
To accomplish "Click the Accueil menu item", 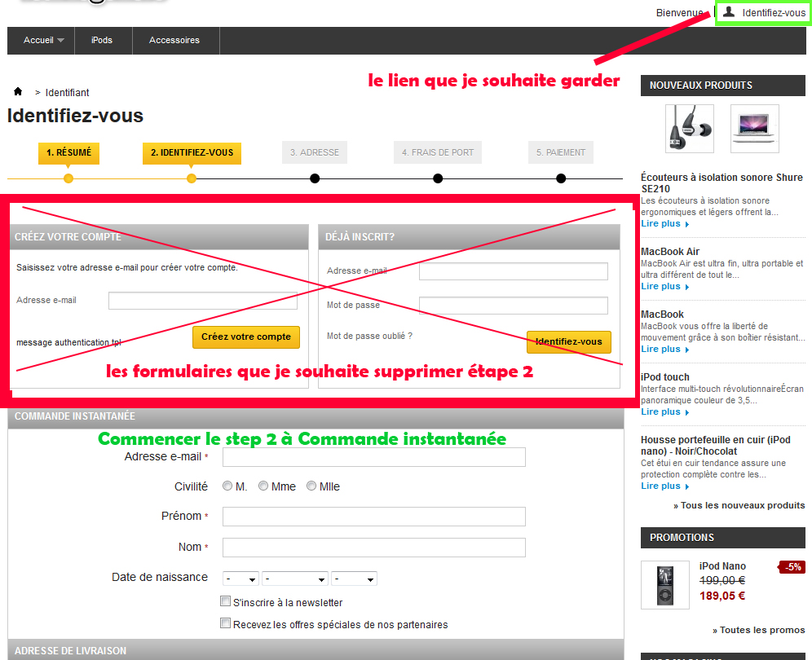I will (39, 41).
